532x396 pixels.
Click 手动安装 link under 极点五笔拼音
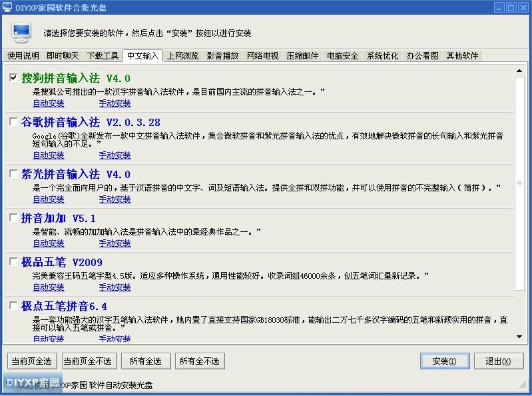(115, 339)
